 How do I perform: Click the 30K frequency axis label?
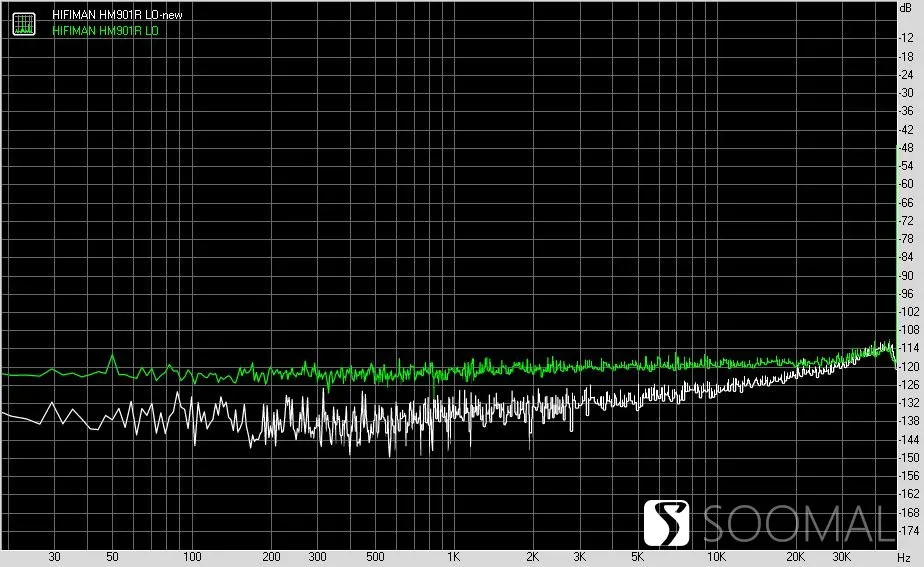pyautogui.click(x=842, y=556)
